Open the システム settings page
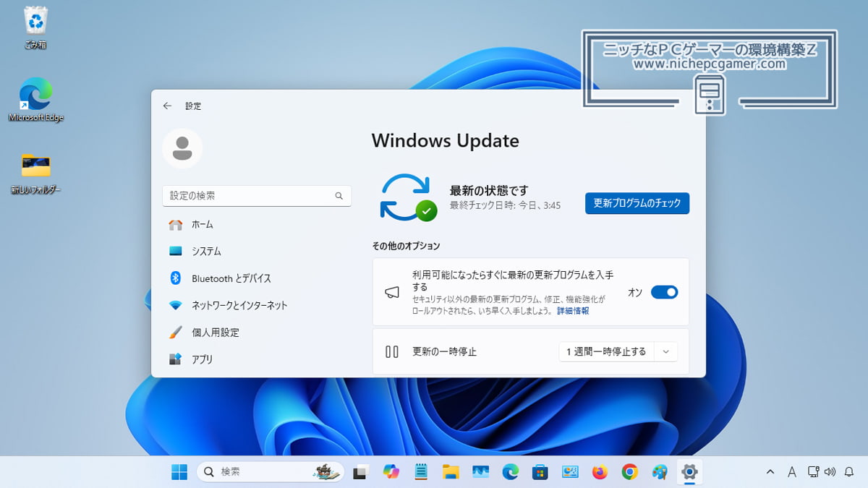The height and width of the screenshot is (488, 868). (257, 252)
